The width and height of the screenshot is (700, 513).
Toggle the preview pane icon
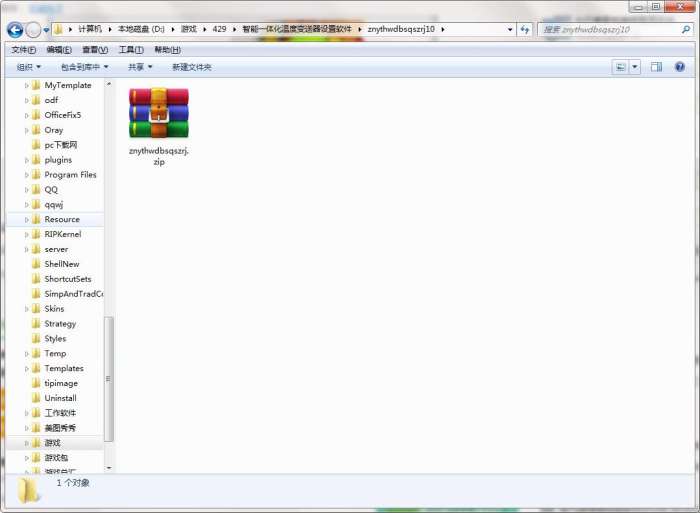click(x=656, y=67)
